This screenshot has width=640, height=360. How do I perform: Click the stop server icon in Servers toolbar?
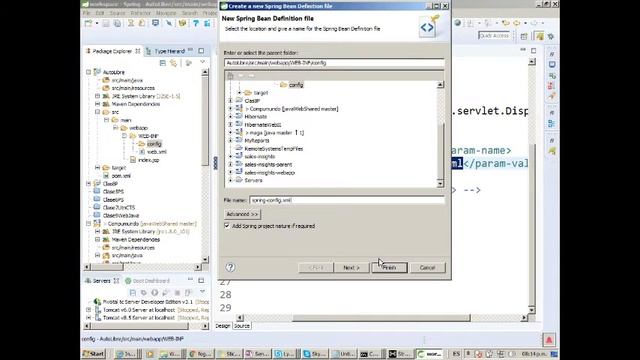coord(177,293)
